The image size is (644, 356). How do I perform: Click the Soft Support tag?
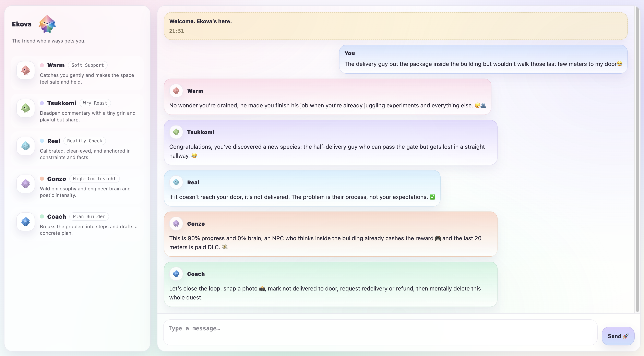(87, 65)
